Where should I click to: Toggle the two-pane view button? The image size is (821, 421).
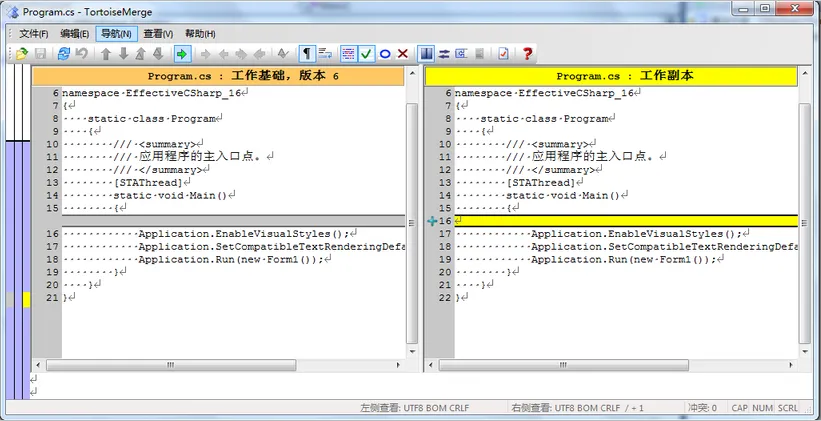426,53
